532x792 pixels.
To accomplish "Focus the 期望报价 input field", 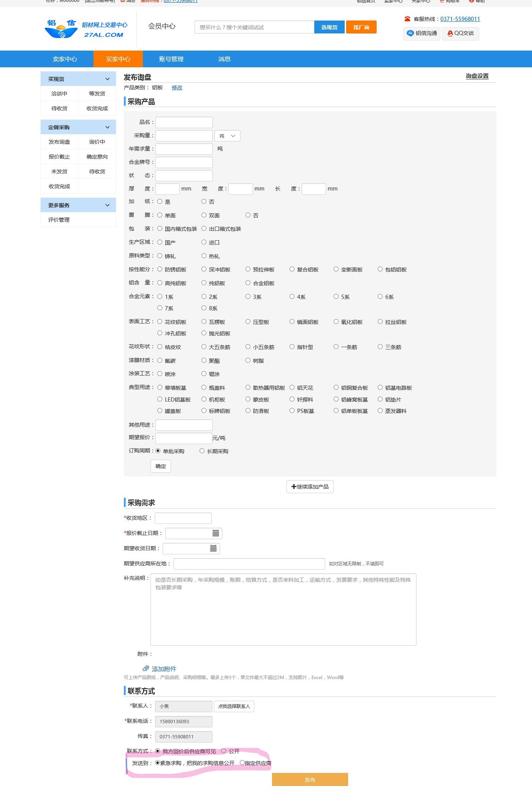I will 184,438.
